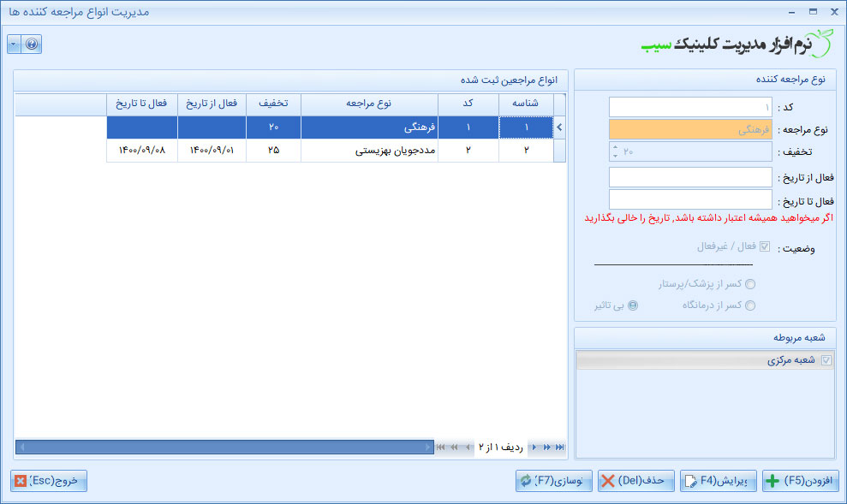Select the deduct from doctor/nurse radio option

tap(750, 284)
